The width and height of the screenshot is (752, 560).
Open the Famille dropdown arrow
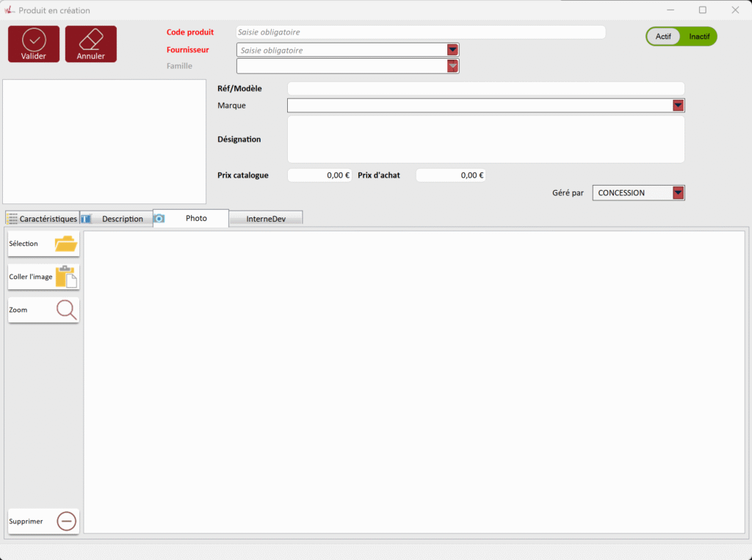tap(453, 66)
